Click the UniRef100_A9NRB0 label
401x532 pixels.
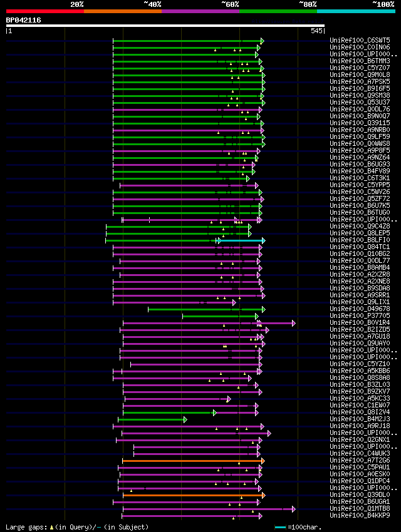tap(360, 130)
